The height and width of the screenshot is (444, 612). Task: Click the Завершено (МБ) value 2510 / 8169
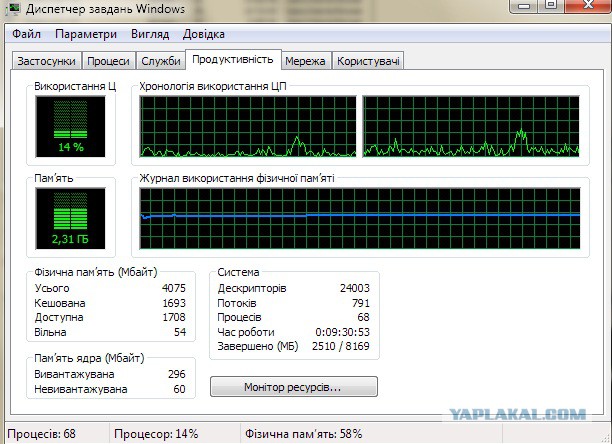[x=341, y=346]
